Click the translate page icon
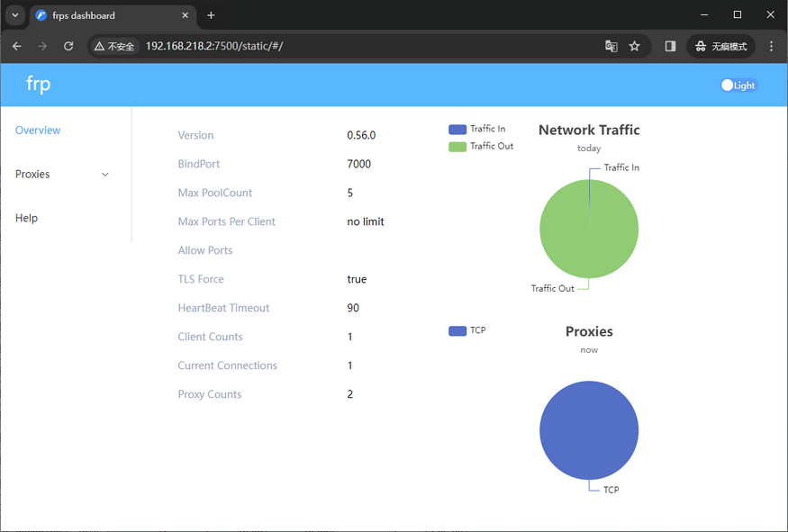This screenshot has height=532, width=788. pyautogui.click(x=611, y=46)
